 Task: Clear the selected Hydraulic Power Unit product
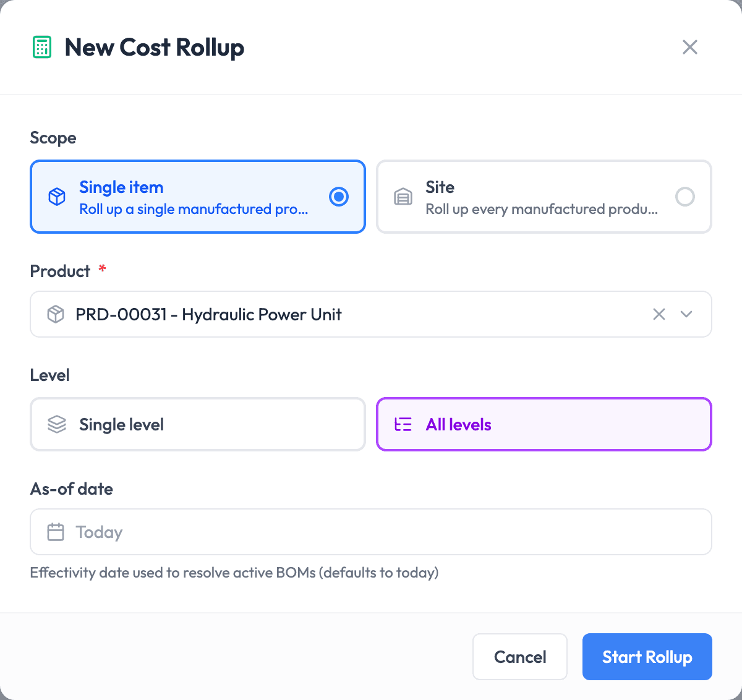[659, 314]
